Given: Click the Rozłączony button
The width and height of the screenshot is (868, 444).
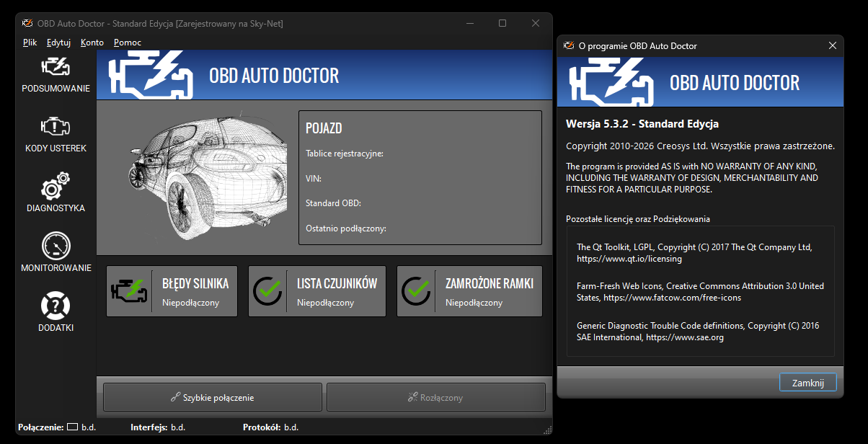Looking at the screenshot, I should point(436,397).
